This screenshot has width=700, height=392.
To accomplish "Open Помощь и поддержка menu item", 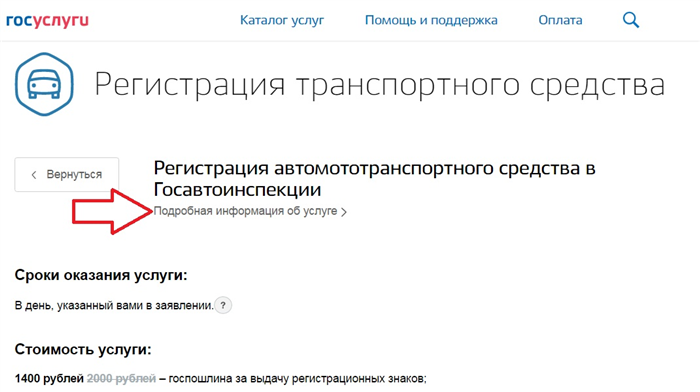I will [431, 21].
